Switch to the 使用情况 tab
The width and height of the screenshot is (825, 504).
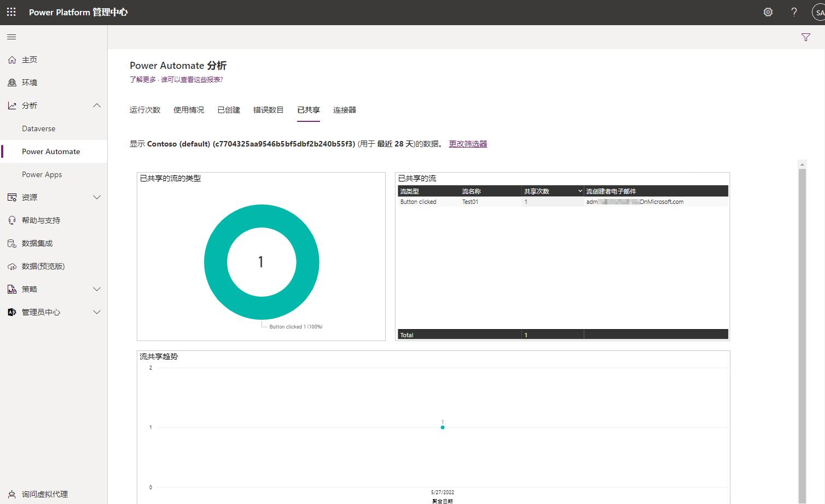[189, 110]
